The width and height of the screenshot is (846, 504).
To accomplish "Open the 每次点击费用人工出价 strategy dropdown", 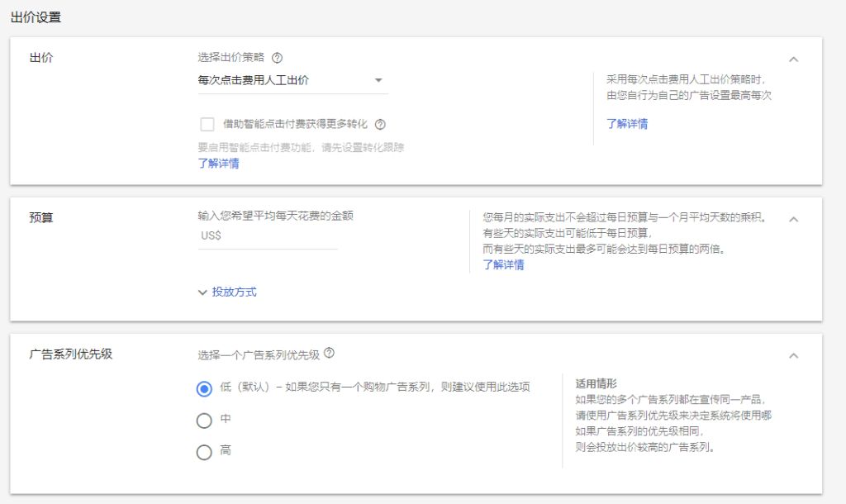I will [292, 81].
